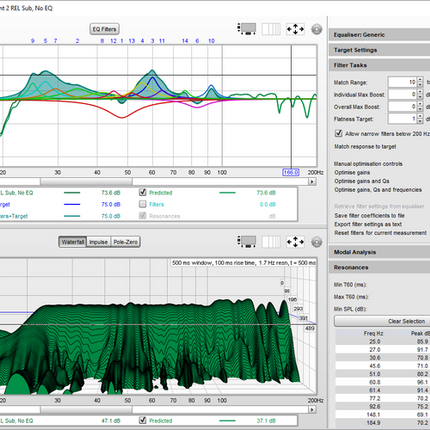Click Predicted 73.6 dB value in legend
Image resolution: width=430 pixels, height=430 pixels.
(266, 193)
